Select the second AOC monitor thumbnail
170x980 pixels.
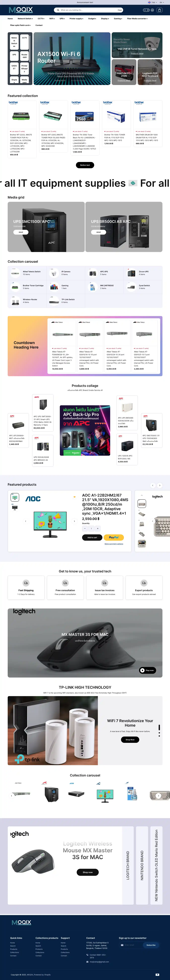click(x=15, y=508)
